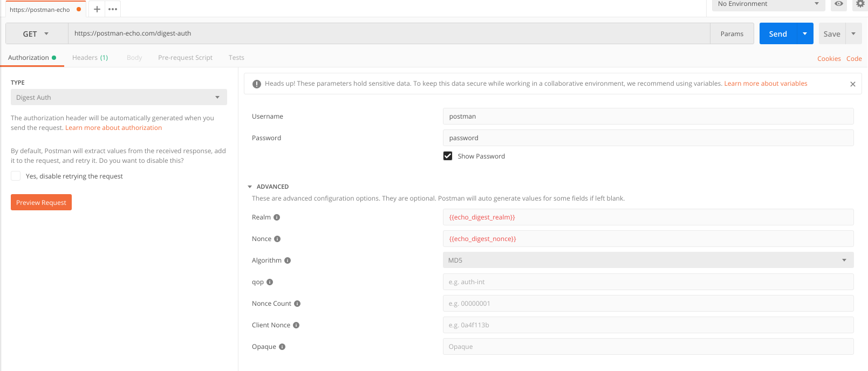Open the tab options ellipsis menu

click(x=113, y=9)
